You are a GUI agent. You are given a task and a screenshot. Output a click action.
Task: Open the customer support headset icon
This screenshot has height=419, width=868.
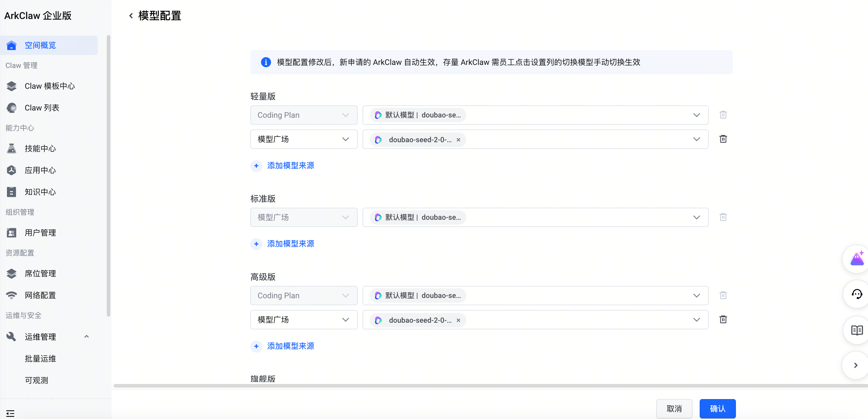coord(857,294)
